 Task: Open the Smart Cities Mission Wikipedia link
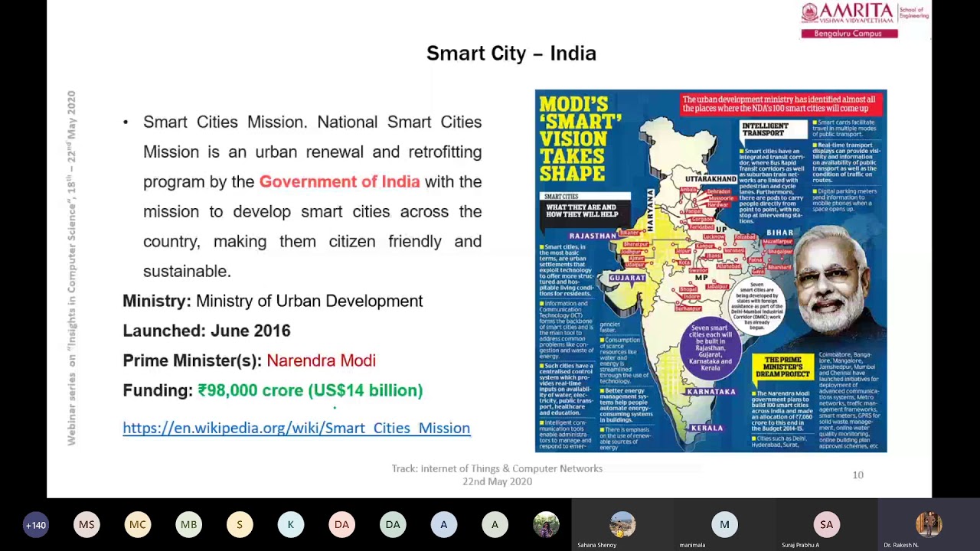pos(296,428)
